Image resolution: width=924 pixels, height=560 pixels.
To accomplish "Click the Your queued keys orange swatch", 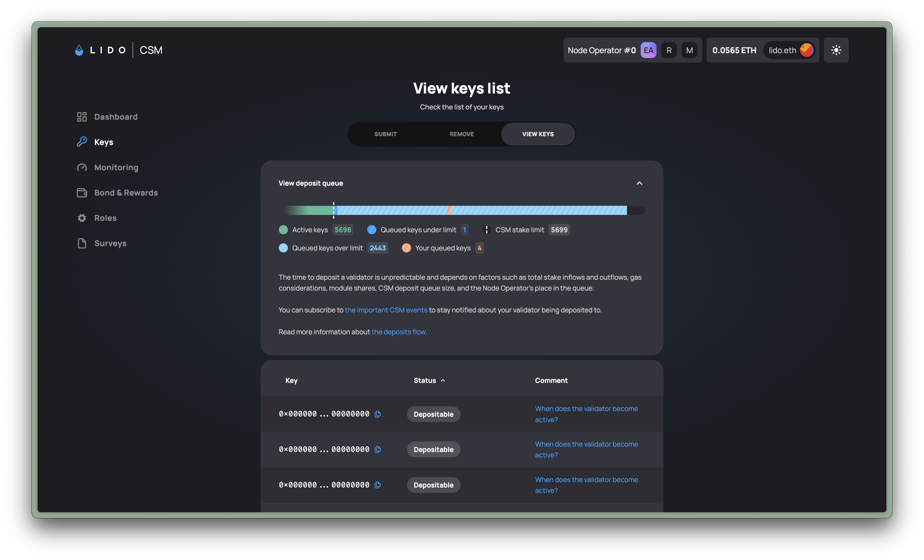I will 406,248.
